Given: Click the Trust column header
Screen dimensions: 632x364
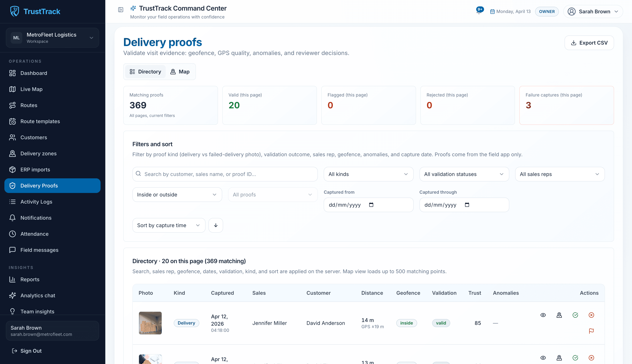Looking at the screenshot, I should coord(474,293).
